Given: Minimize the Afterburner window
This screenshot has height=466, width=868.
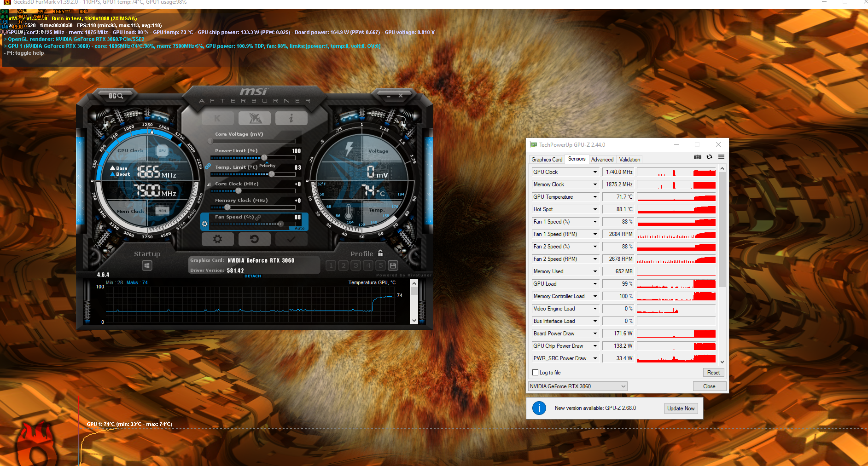Looking at the screenshot, I should pos(389,96).
